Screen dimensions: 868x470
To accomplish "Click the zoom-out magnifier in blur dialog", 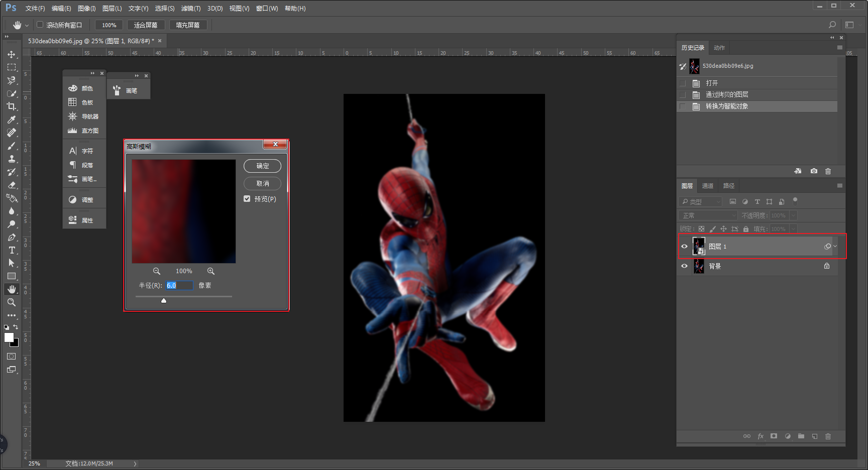I will coord(157,271).
